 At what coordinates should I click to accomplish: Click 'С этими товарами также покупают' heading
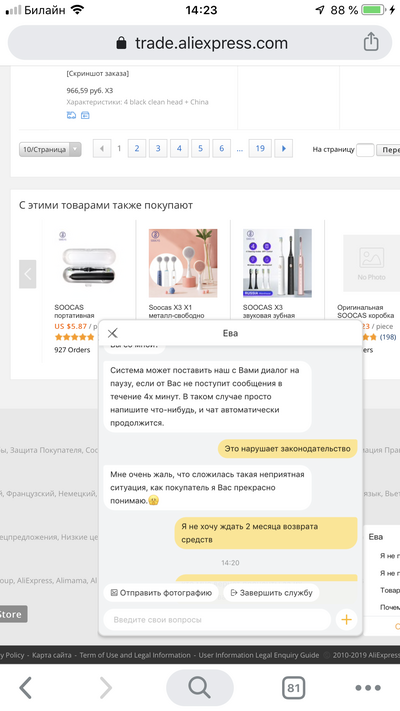(106, 205)
